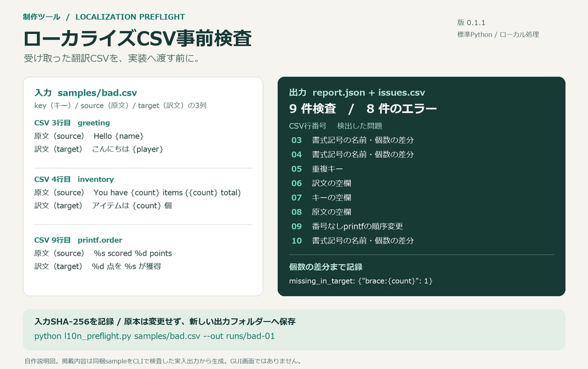Select issue row 06 訳文の空欄
This screenshot has height=369, width=588.
(322, 183)
